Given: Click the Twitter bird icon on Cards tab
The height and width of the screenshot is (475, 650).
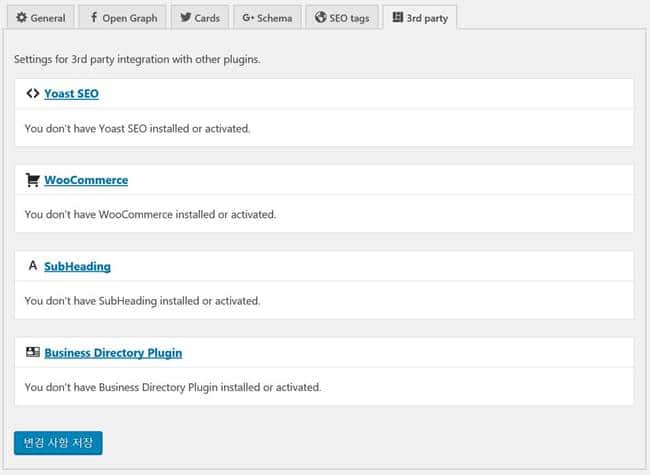Looking at the screenshot, I should tap(186, 18).
